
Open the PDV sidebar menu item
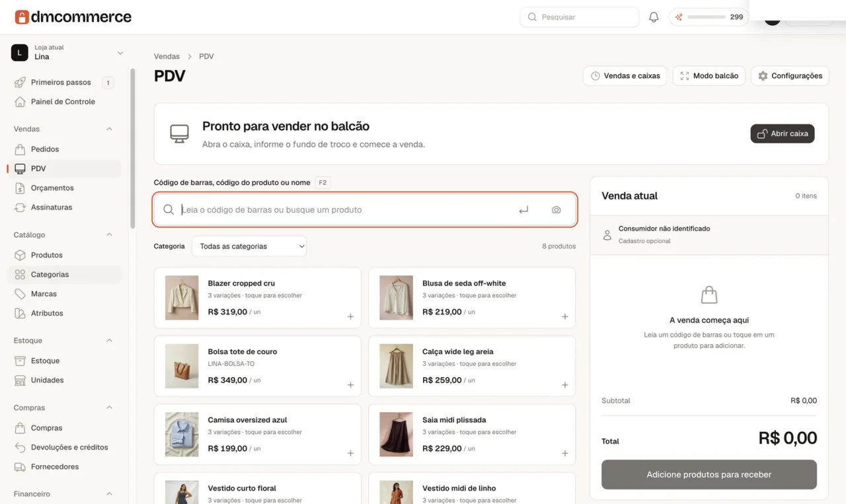click(x=65, y=168)
